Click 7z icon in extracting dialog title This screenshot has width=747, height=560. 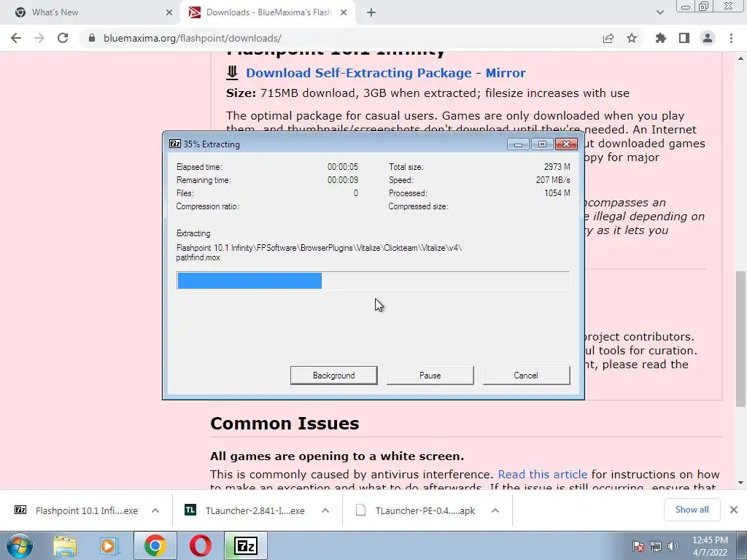175,144
